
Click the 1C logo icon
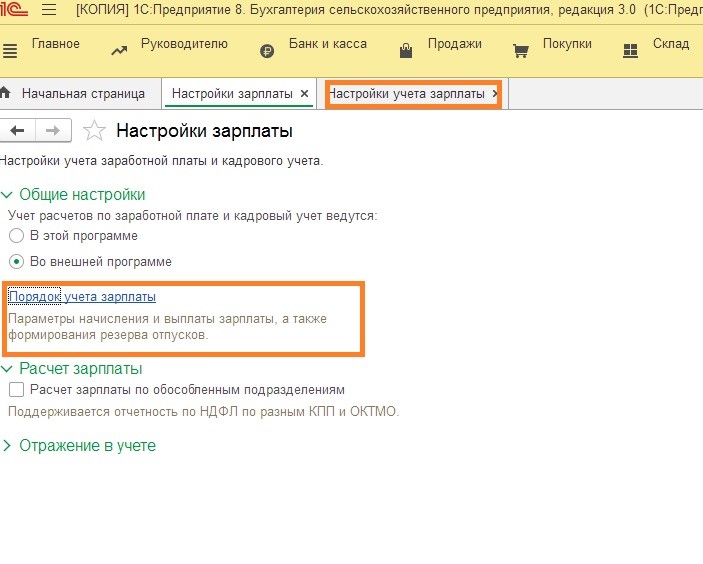tap(13, 9)
